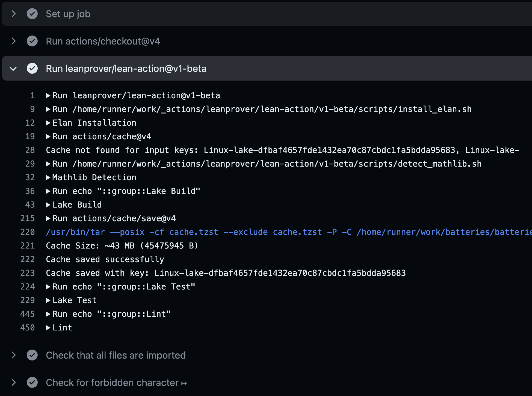Click log line number 220

28,232
